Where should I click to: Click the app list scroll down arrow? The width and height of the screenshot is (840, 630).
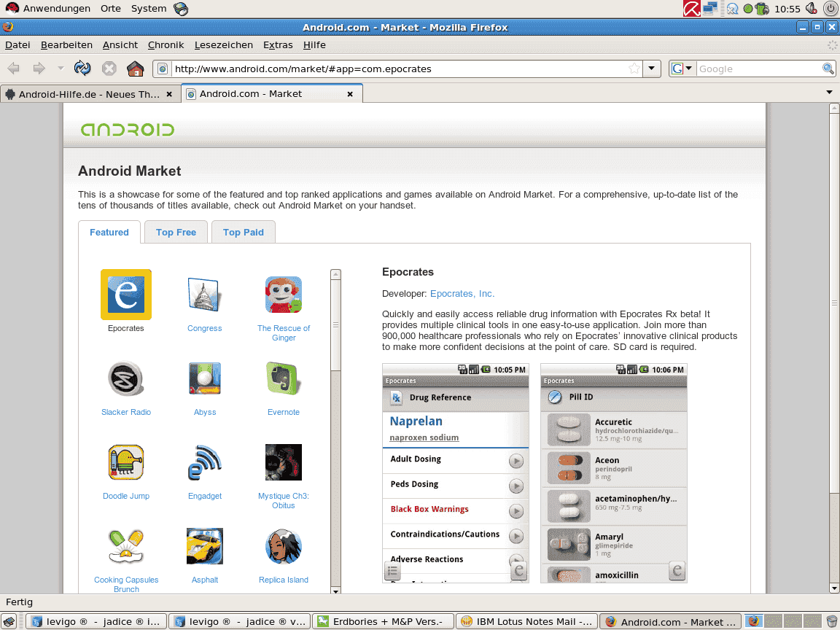[x=336, y=591]
